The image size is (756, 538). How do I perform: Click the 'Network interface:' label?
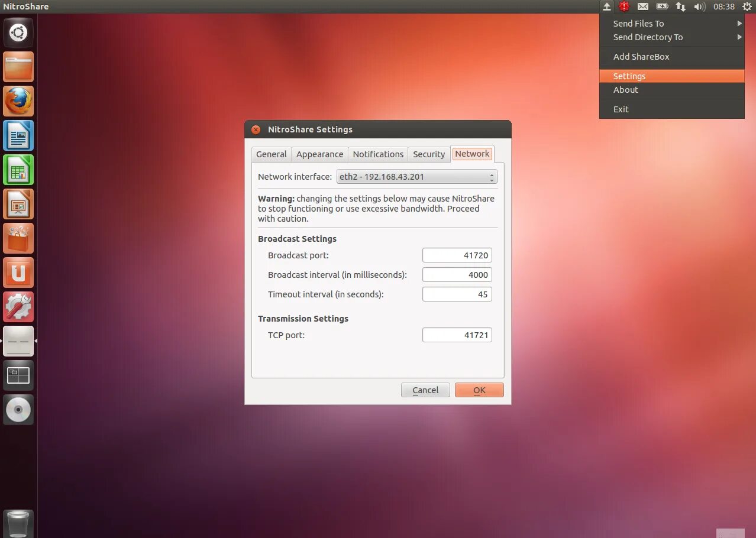pyautogui.click(x=295, y=177)
